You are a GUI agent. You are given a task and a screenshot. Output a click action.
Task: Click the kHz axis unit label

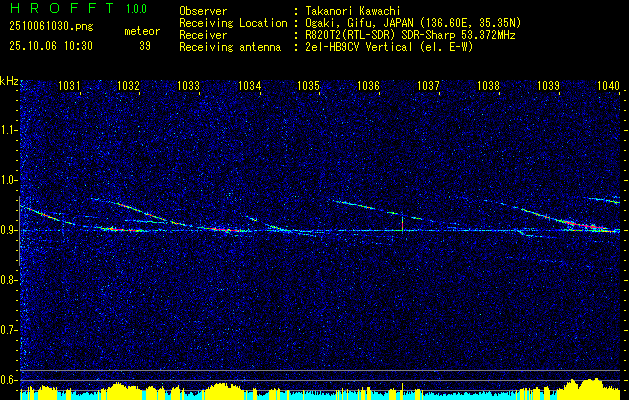[x=9, y=81]
